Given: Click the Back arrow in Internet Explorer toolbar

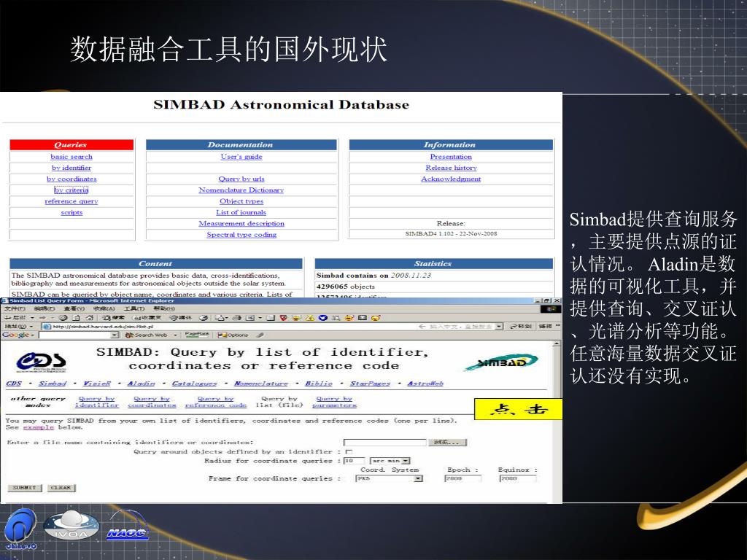Looking at the screenshot, I should 15,318.
